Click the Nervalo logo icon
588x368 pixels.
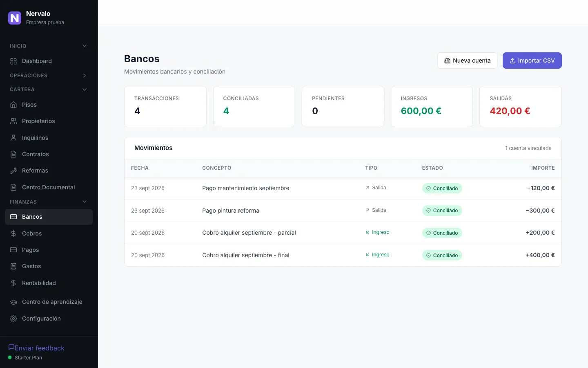[15, 18]
